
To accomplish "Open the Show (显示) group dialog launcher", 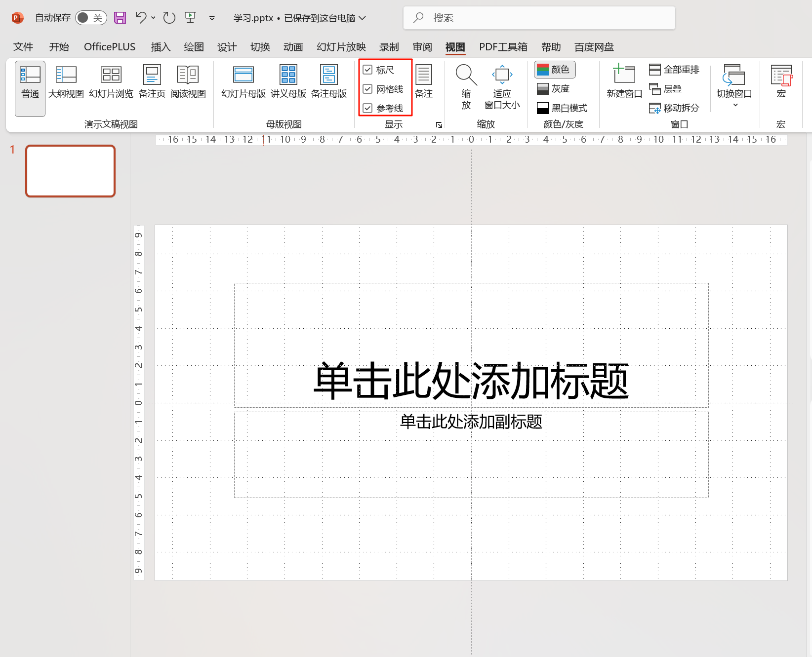I will (439, 125).
